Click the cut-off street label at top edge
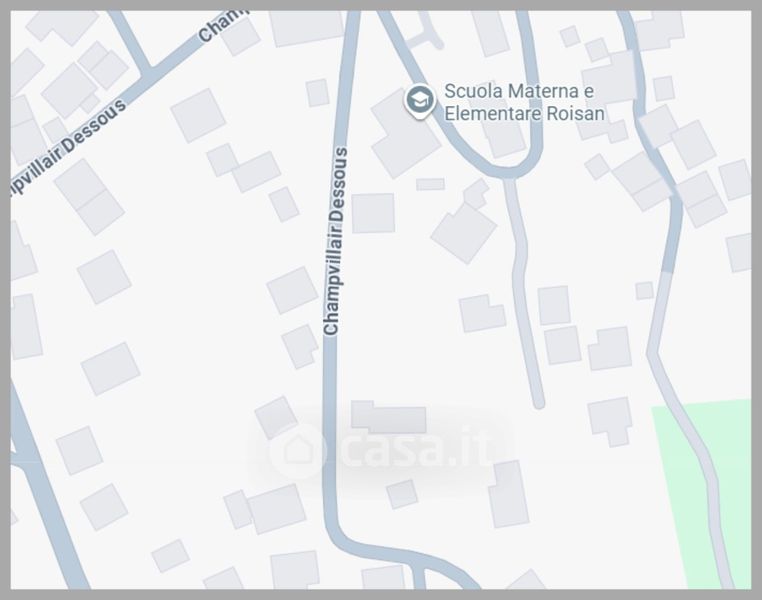Image resolution: width=762 pixels, height=600 pixels. click(x=223, y=25)
